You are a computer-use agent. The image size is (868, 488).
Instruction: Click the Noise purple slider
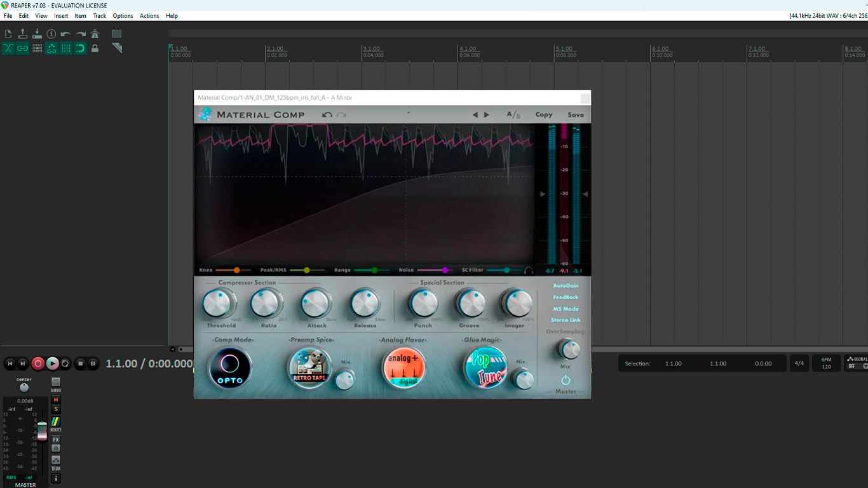click(434, 270)
